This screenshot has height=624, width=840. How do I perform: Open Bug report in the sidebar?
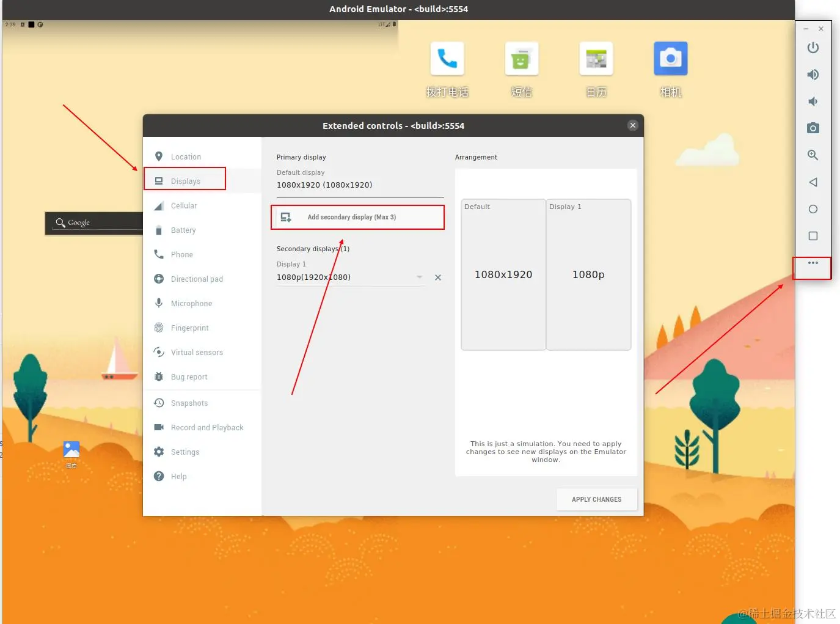202,376
